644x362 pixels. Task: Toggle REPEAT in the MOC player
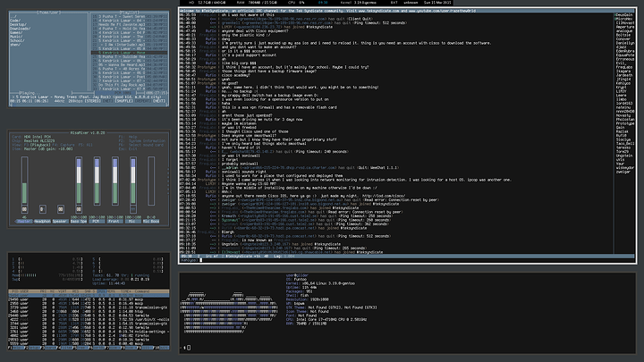(142, 100)
